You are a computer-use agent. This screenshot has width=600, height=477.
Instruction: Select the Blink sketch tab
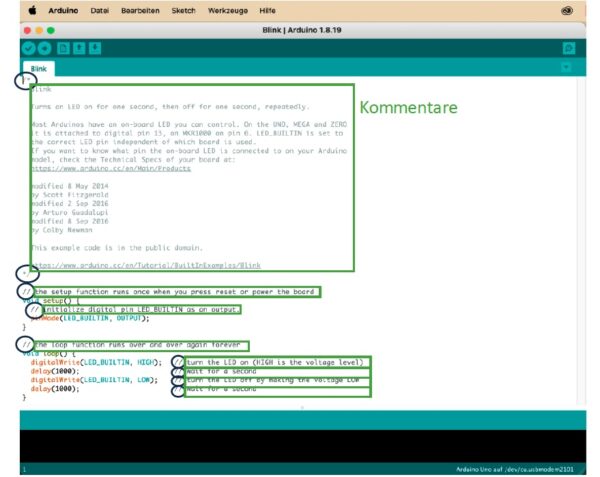38,68
